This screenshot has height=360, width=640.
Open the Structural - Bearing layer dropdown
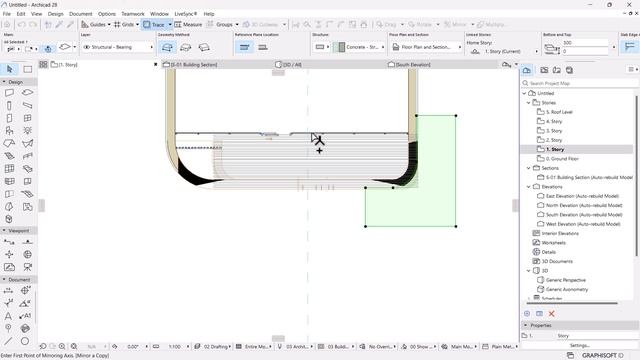tap(118, 47)
